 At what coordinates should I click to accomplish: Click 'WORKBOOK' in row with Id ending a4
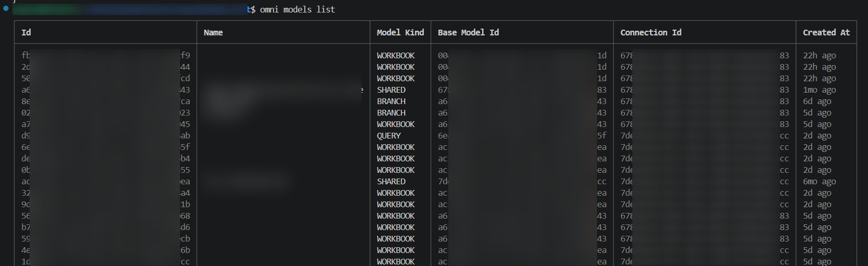pyautogui.click(x=396, y=193)
